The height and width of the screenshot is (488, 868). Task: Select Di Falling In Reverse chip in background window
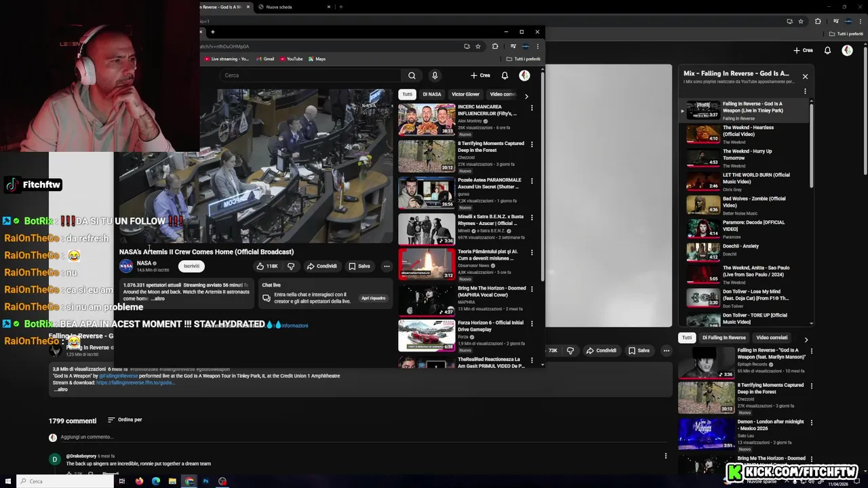[x=724, y=338]
